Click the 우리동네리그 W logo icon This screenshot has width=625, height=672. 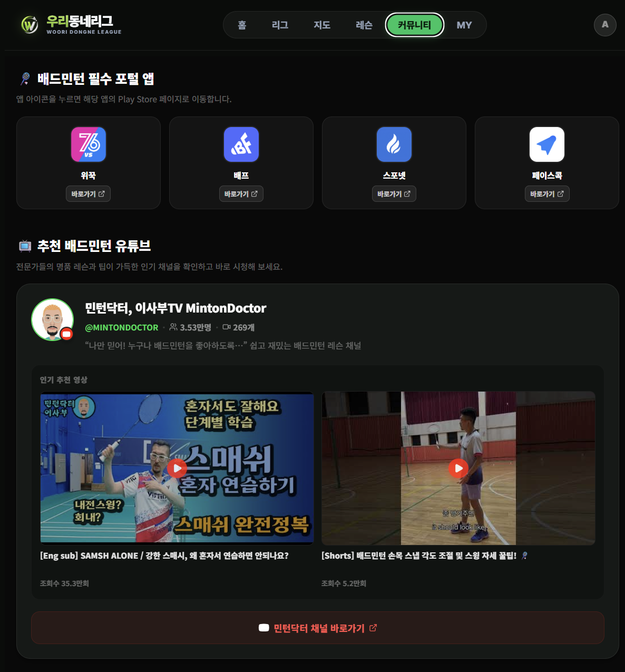click(30, 25)
